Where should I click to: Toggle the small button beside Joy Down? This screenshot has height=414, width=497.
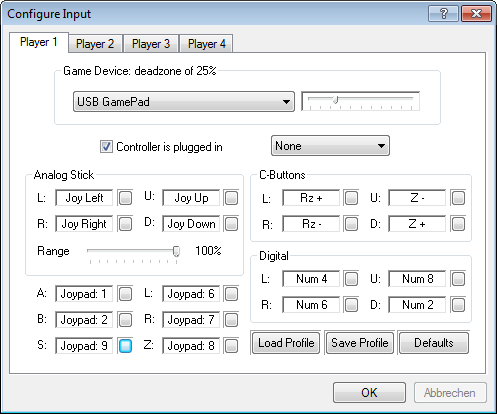(x=231, y=224)
